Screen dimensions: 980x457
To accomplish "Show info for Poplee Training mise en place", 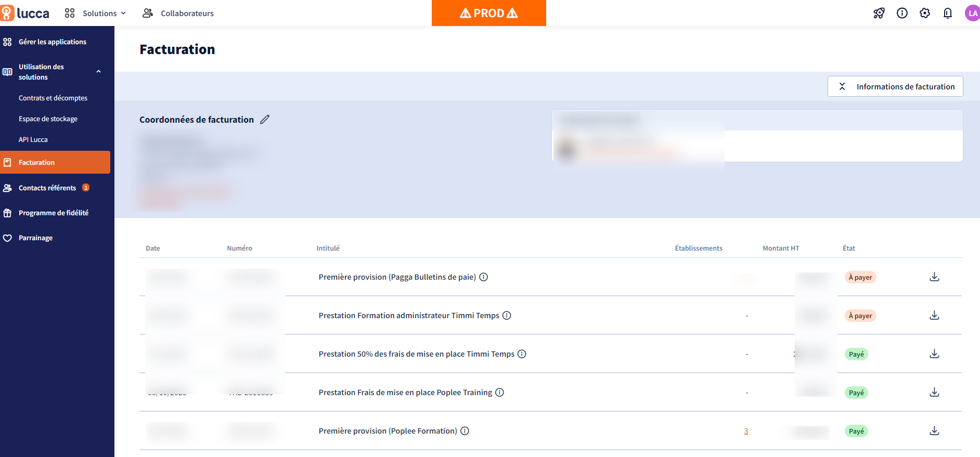I will (499, 393).
